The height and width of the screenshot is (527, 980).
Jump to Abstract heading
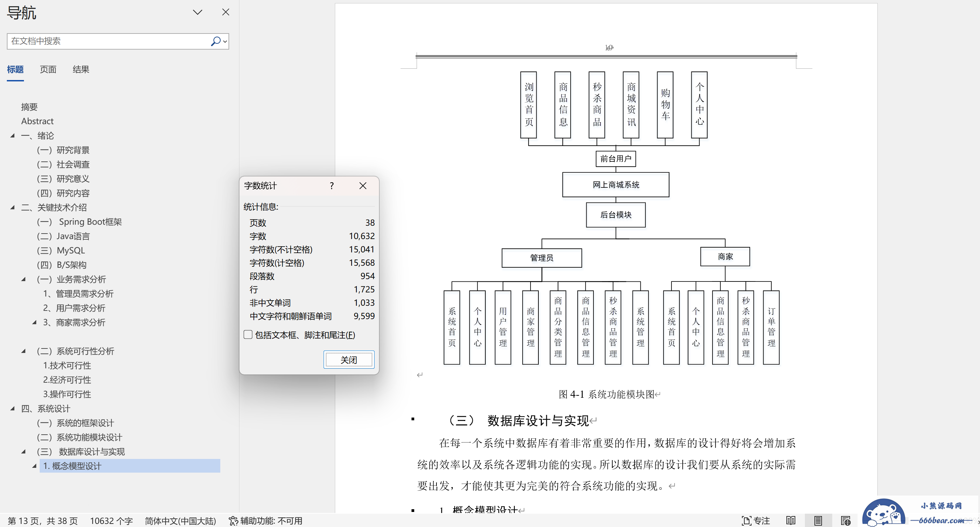pos(37,121)
